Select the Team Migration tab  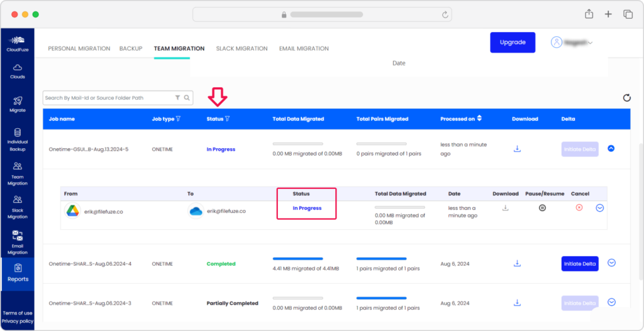coord(179,48)
